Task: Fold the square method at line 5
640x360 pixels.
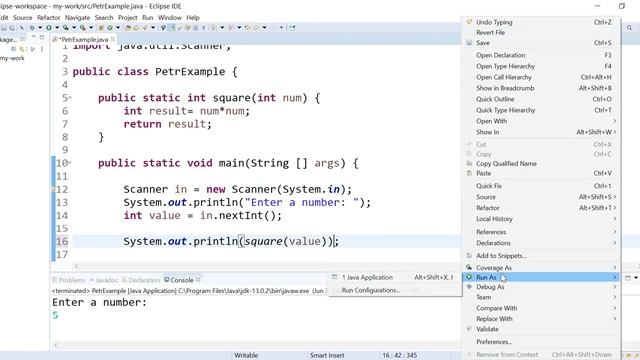Action: (x=70, y=98)
